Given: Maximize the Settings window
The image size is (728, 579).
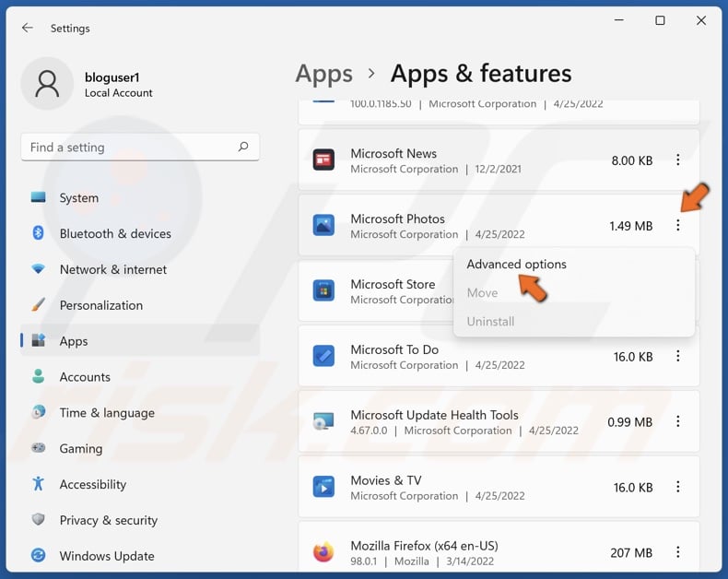Looking at the screenshot, I should pyautogui.click(x=660, y=20).
